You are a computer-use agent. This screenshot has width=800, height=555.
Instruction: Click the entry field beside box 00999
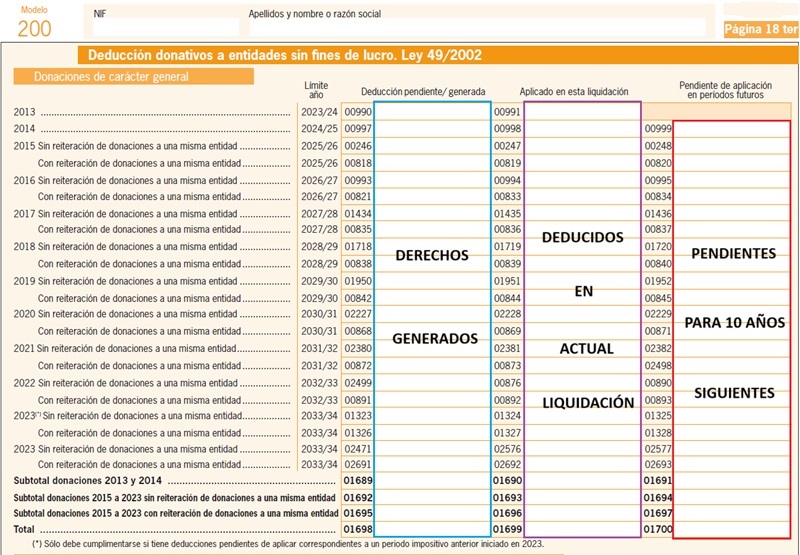(732, 129)
